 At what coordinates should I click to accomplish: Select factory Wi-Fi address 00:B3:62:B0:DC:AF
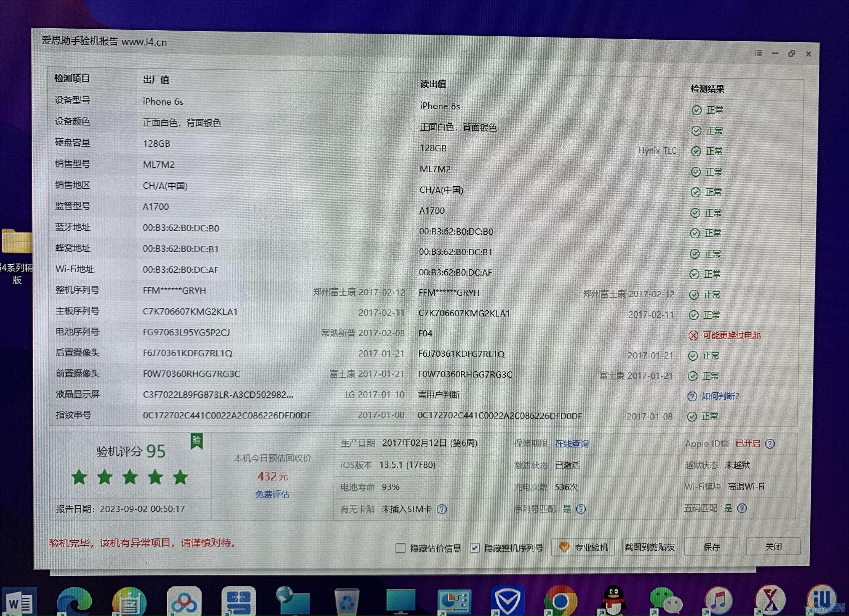[x=180, y=270]
